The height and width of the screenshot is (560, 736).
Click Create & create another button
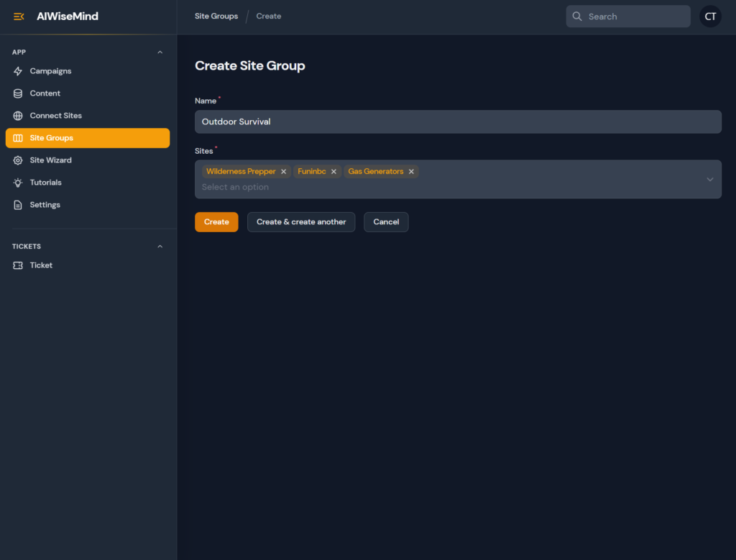[x=301, y=222]
